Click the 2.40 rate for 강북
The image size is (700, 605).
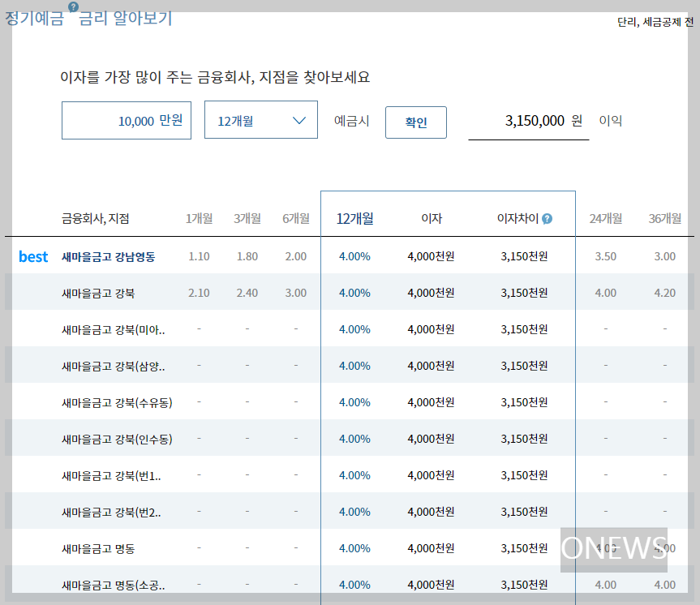[x=247, y=293]
